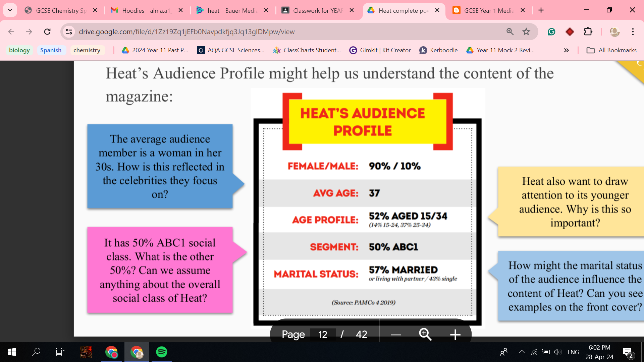Open the Extensions puzzle icon
The width and height of the screenshot is (644, 362).
pos(588,32)
